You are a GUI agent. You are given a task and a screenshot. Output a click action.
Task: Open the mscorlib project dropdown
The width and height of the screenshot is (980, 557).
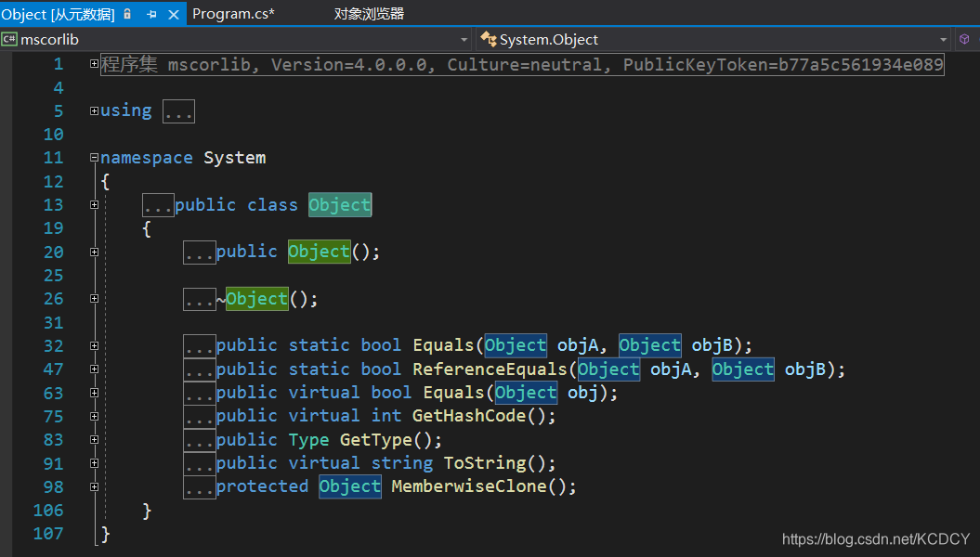tap(464, 39)
